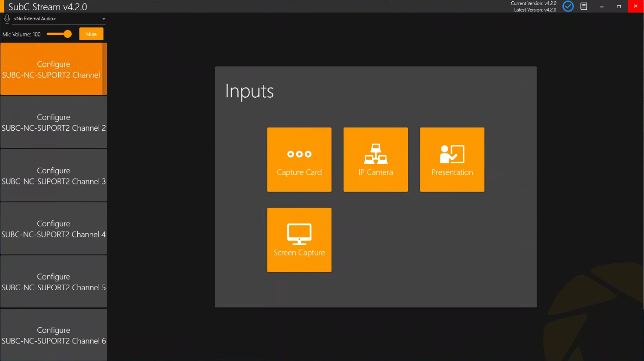Open Configure SUBC-NC-SUPORT2 Channel 2

[x=53, y=122]
